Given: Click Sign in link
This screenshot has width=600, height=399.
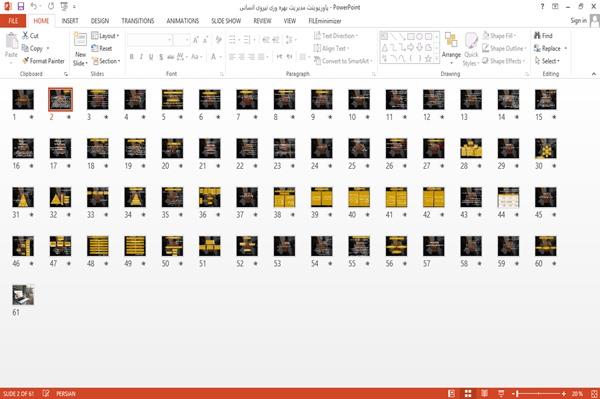Looking at the screenshot, I should pos(578,21).
